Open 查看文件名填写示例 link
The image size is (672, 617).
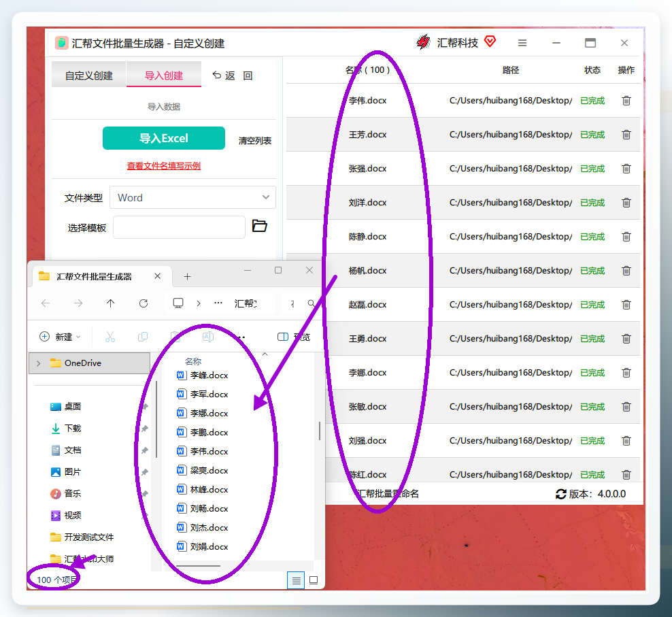point(164,166)
